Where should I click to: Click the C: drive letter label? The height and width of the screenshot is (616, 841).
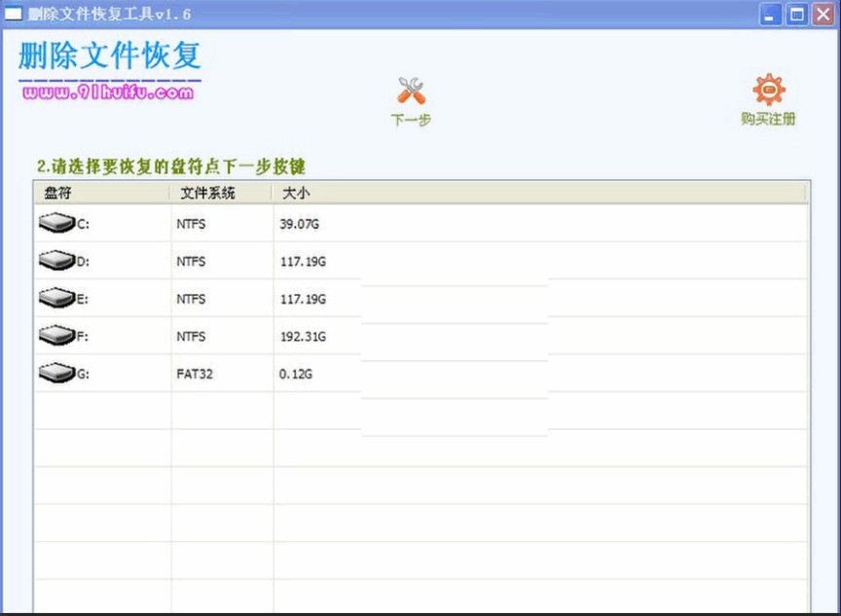83,224
